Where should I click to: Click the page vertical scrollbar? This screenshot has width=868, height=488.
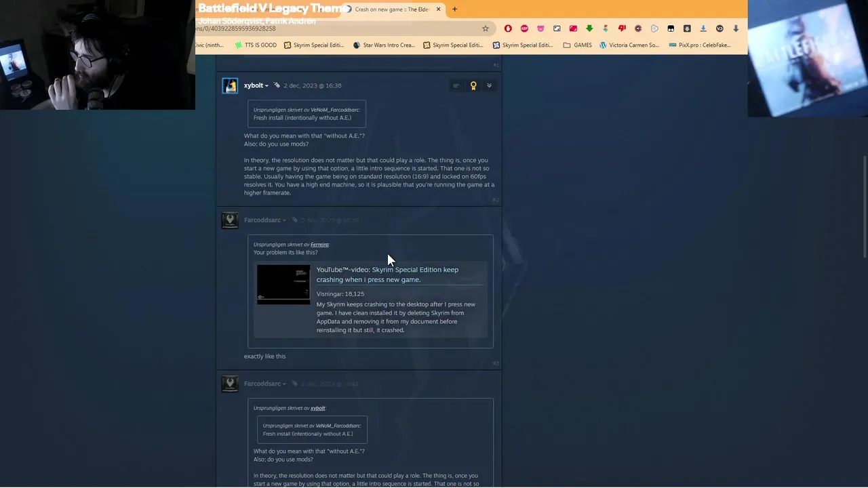point(865,207)
